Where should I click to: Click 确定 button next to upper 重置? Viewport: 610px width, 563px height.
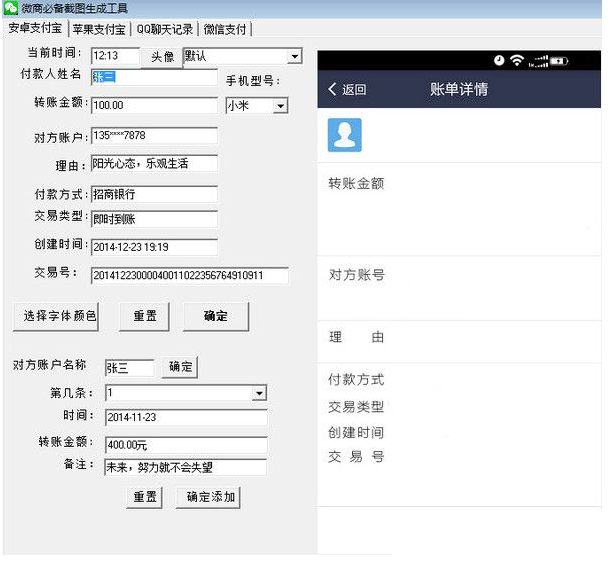click(x=215, y=316)
